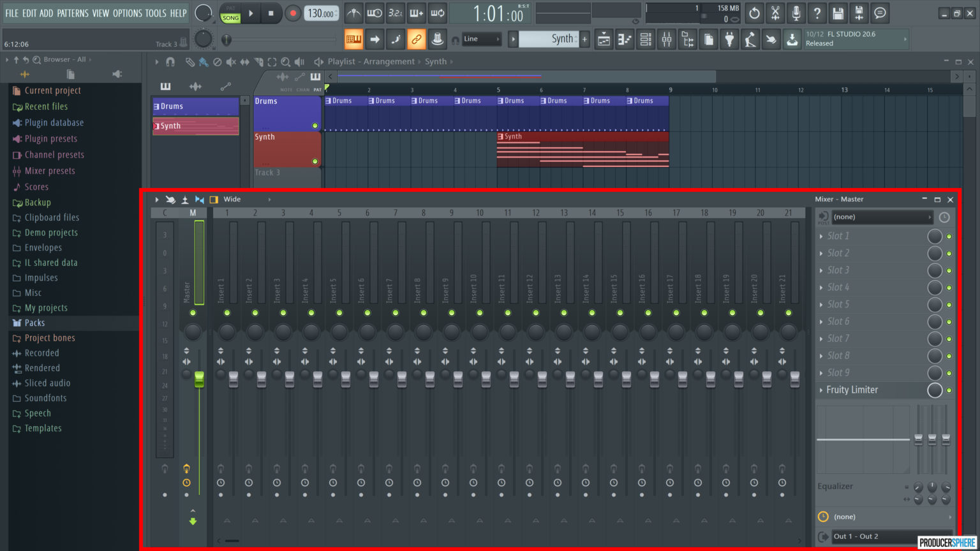Open the Plugin database in the browser

click(x=54, y=122)
